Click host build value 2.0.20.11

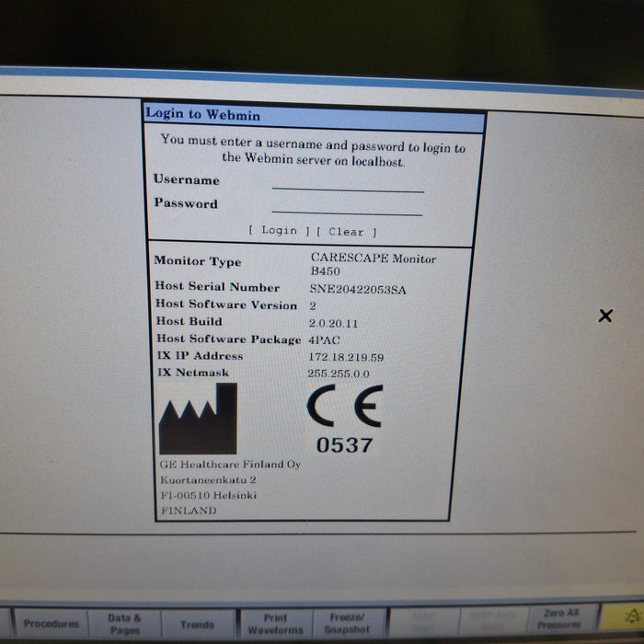pos(333,323)
